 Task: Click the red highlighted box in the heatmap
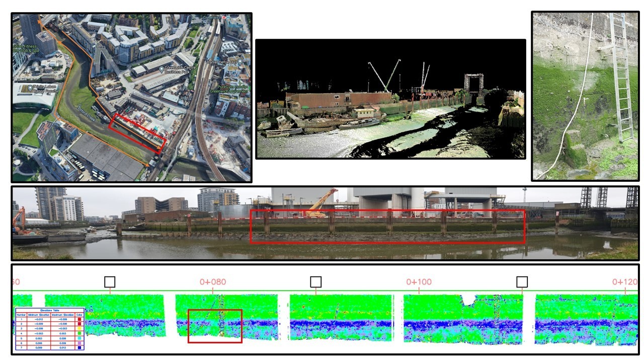point(215,326)
